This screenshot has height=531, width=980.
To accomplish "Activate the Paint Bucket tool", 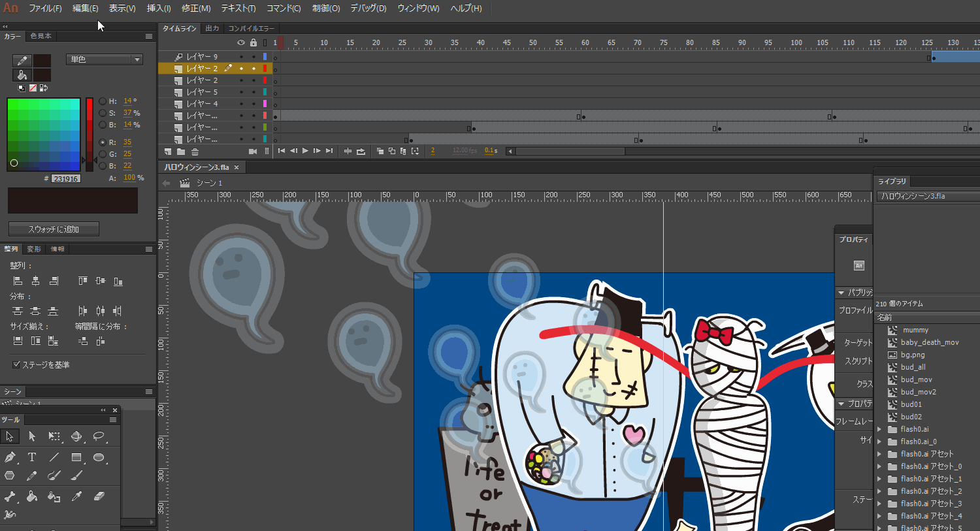I will (x=32, y=496).
